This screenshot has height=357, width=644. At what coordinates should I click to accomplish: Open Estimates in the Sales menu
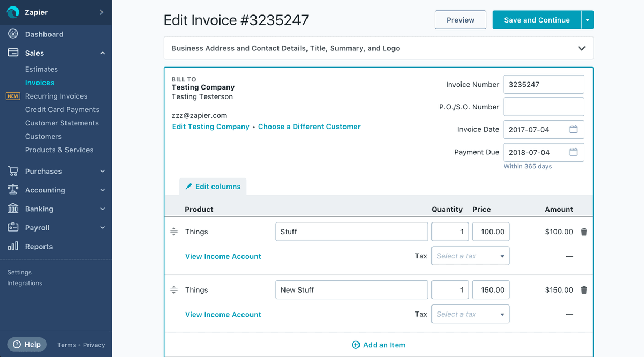coord(41,69)
